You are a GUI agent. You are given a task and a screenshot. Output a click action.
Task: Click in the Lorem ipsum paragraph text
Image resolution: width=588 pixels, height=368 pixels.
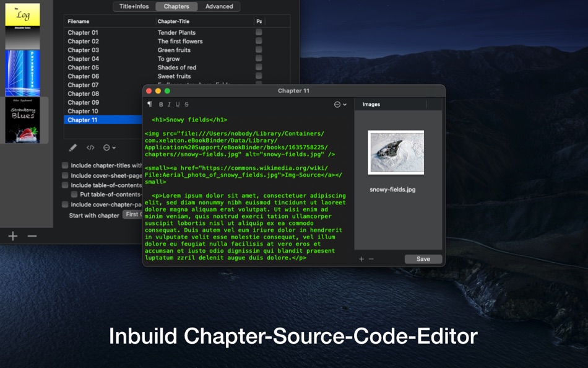pyautogui.click(x=245, y=226)
